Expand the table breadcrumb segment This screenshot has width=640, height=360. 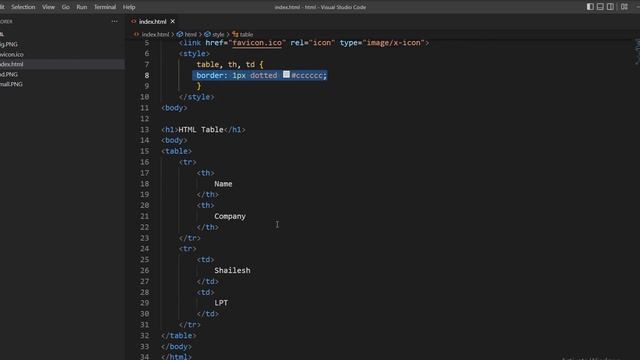(247, 34)
